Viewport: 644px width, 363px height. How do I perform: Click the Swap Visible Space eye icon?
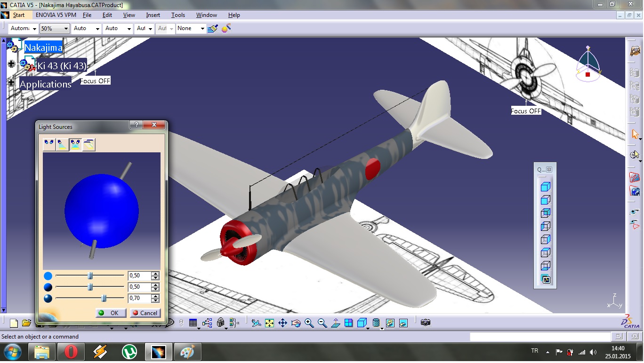[x=635, y=225]
